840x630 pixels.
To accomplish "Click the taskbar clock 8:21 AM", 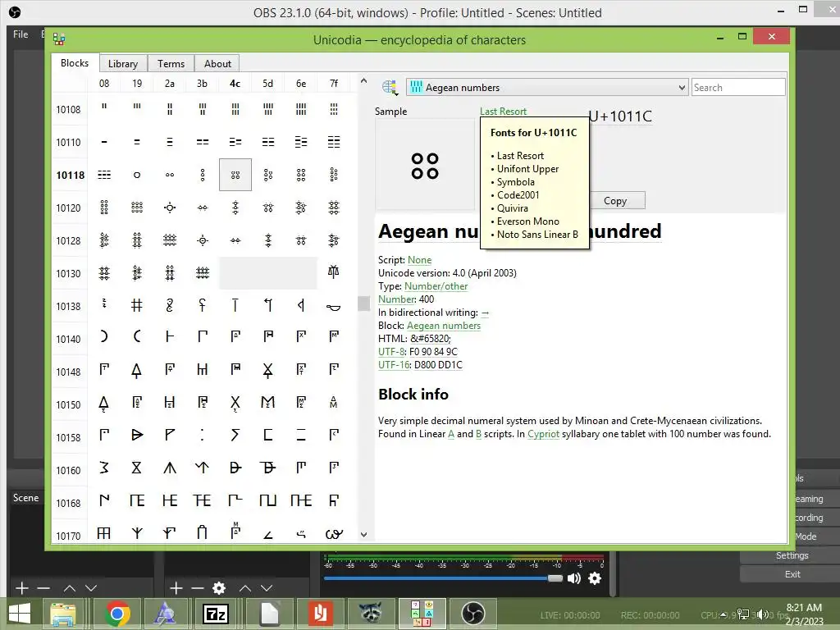I will [x=804, y=608].
